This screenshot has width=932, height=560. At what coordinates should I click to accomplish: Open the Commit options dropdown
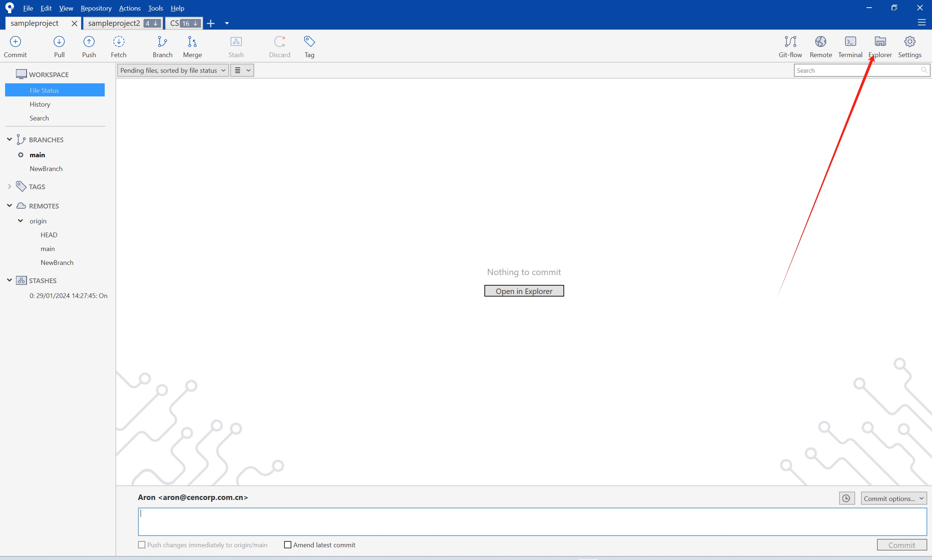click(x=893, y=498)
